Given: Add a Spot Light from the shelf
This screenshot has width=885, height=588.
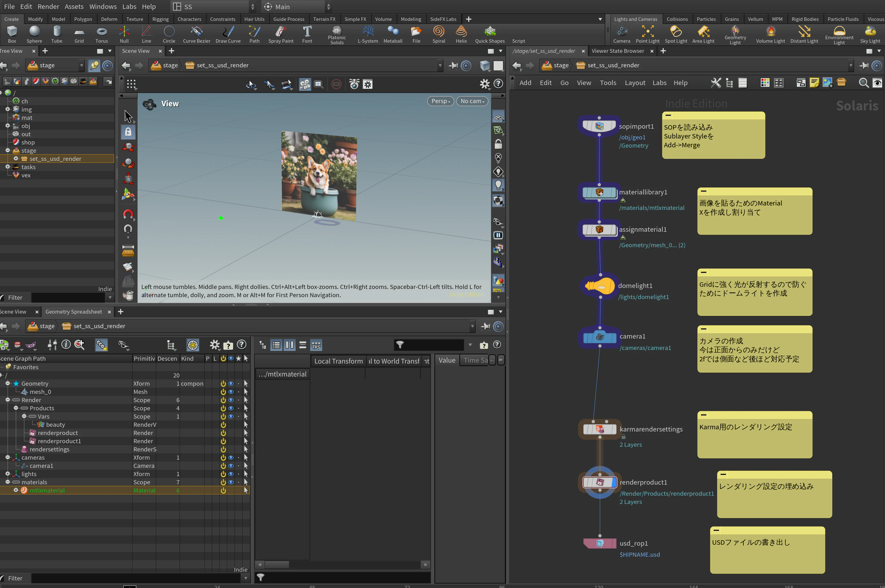Looking at the screenshot, I should [x=676, y=34].
